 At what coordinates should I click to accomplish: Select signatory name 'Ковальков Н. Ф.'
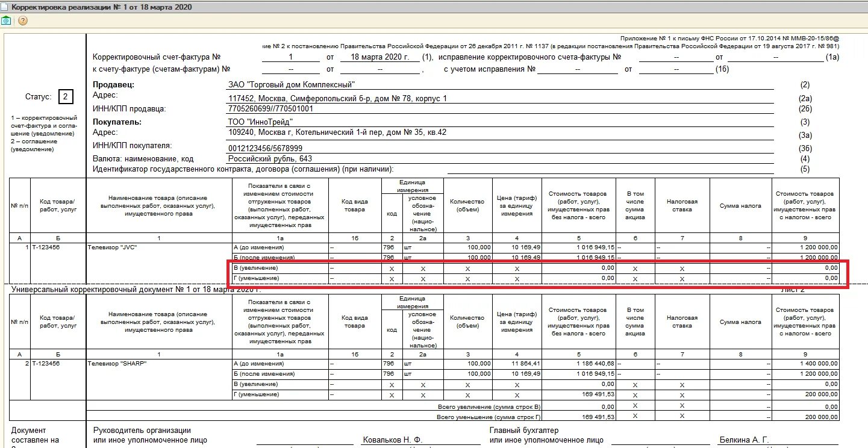pos(392,440)
